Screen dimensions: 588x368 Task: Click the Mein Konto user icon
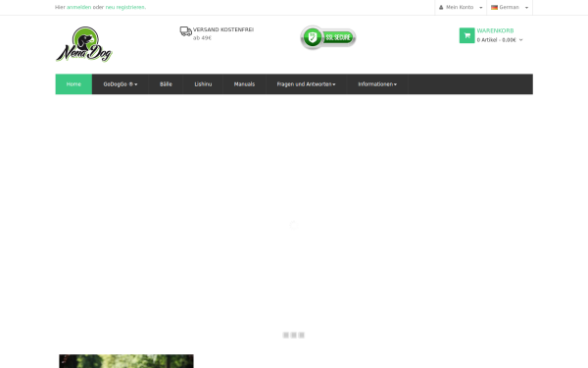[x=441, y=8]
